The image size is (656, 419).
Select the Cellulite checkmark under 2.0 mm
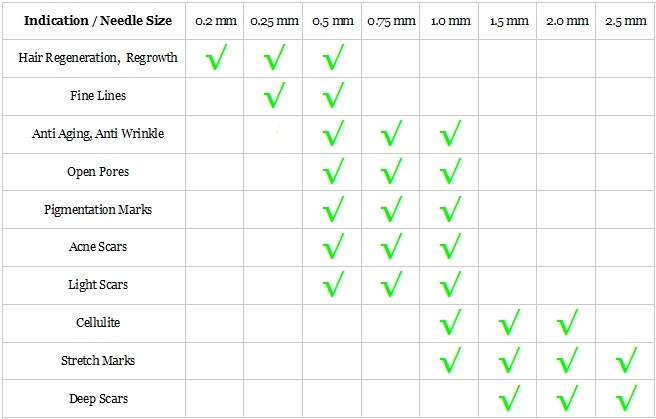(567, 322)
